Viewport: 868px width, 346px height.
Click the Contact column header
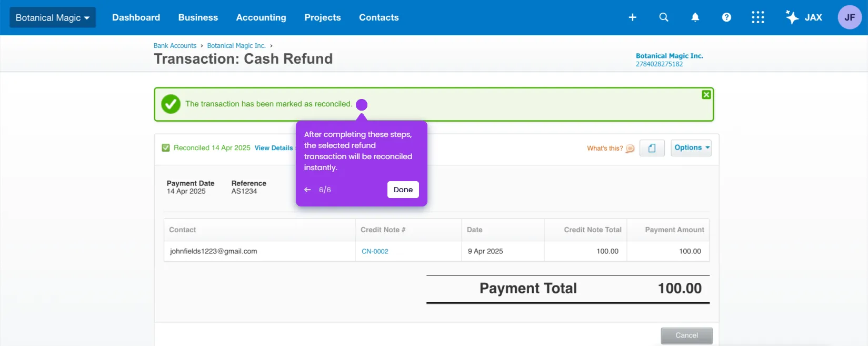(x=260, y=230)
